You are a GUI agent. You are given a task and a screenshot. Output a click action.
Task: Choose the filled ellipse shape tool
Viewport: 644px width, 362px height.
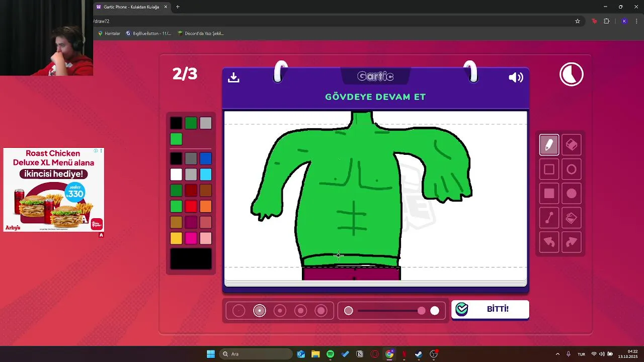click(x=572, y=194)
